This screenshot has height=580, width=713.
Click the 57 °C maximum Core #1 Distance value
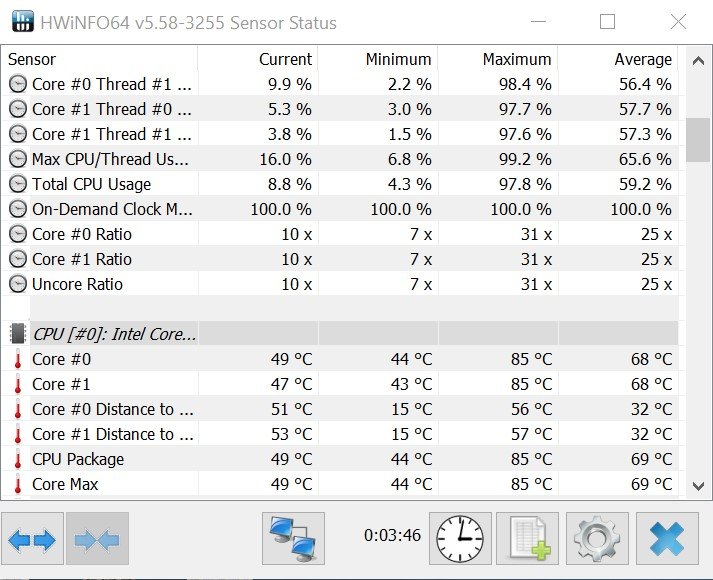[x=532, y=434]
